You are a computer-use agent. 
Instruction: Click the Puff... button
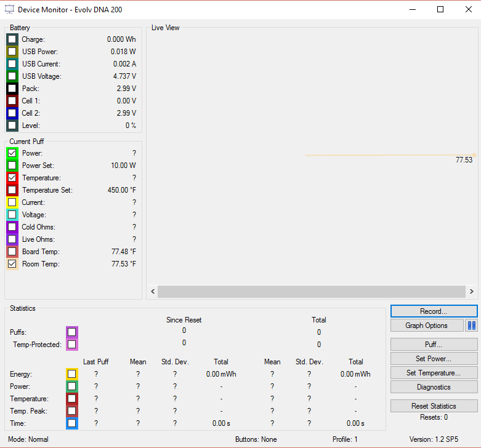434,345
